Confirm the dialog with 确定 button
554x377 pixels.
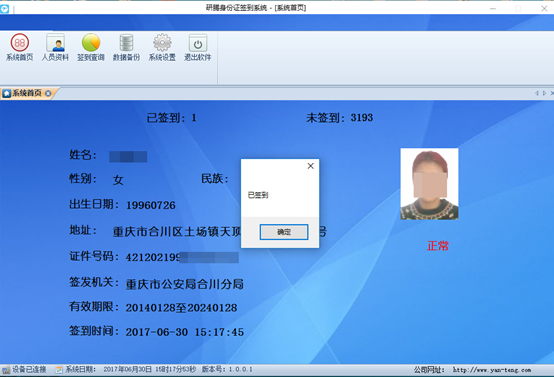(284, 232)
